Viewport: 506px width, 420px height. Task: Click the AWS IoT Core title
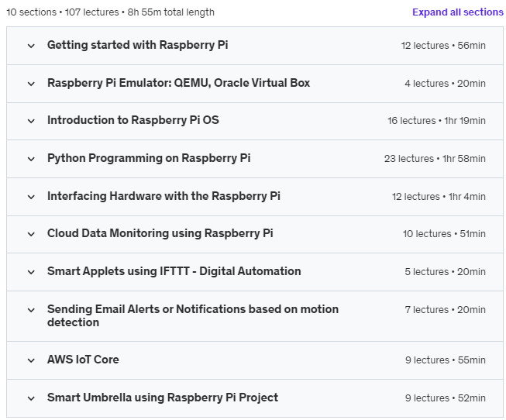coord(83,360)
